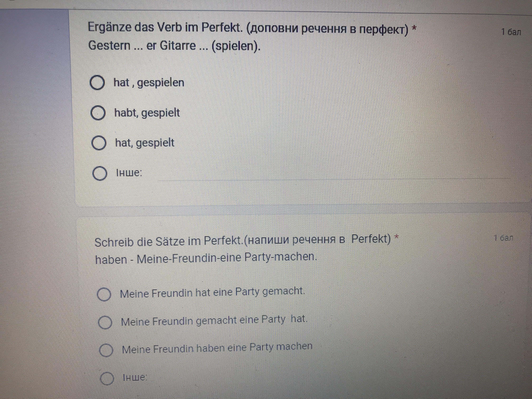This screenshot has width=532, height=399.
Task: Click the 'Meine Freundin gemacht eine Party hat.' text
Action: (214, 321)
